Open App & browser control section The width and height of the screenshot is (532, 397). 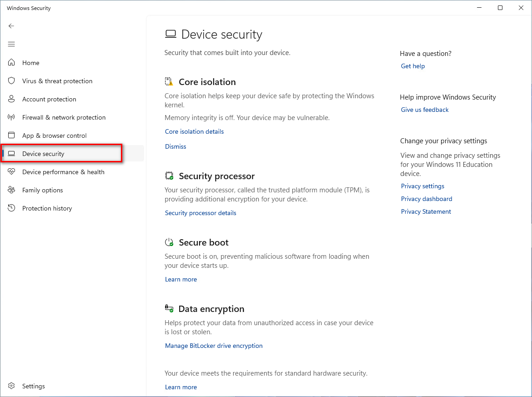[55, 136]
